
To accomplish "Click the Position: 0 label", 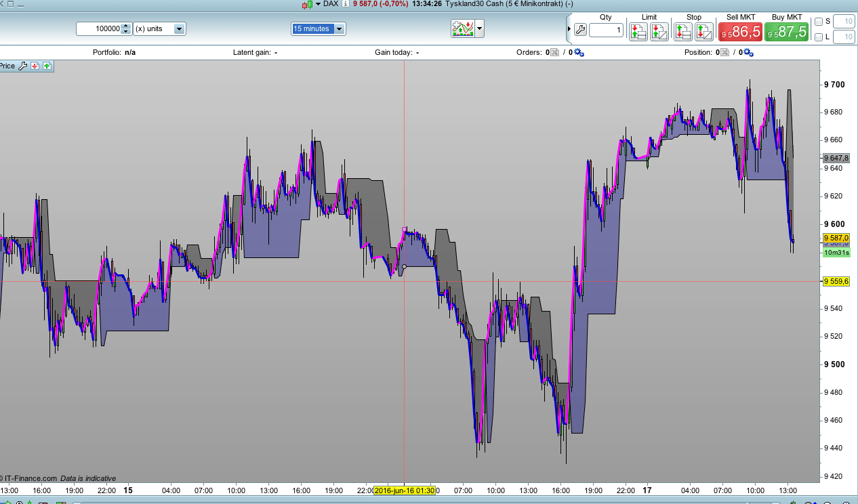I will [701, 52].
